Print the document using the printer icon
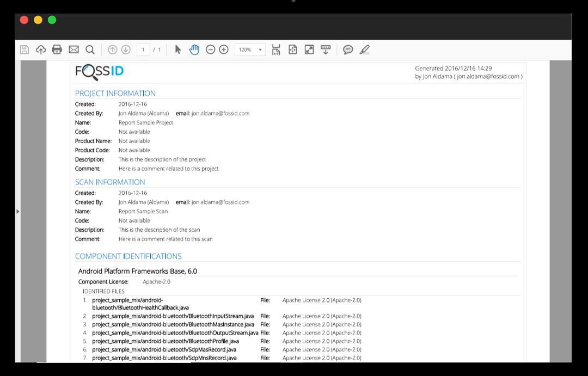Screen dimensions: 588x376 point(57,50)
